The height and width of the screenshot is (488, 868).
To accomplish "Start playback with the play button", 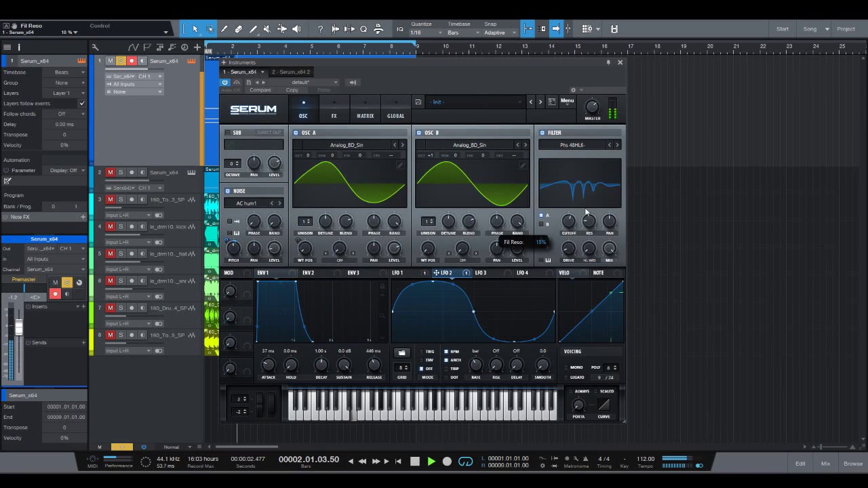I will pos(431,462).
